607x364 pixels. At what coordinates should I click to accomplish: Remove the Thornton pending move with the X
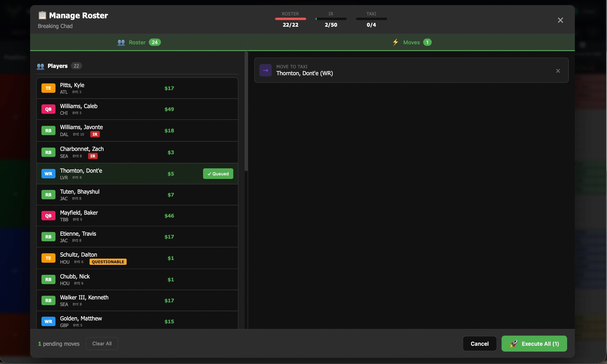(558, 71)
